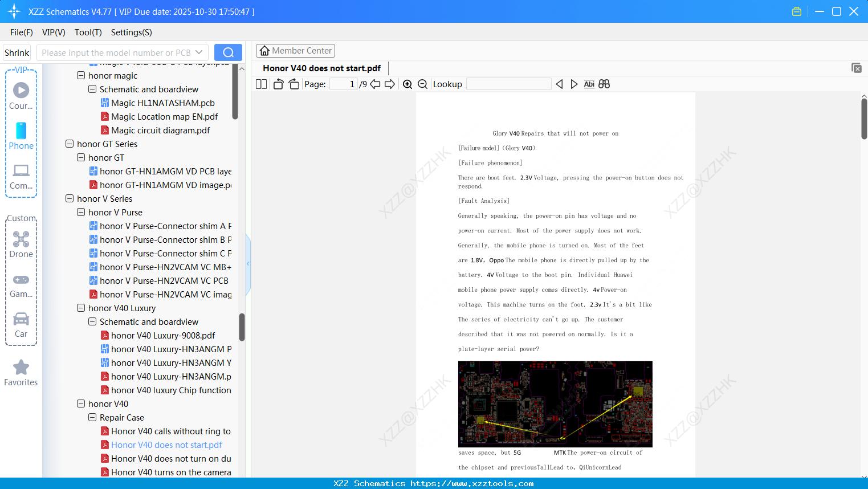Open the Settings(S) menu
The height and width of the screenshot is (489, 868).
coord(132,32)
